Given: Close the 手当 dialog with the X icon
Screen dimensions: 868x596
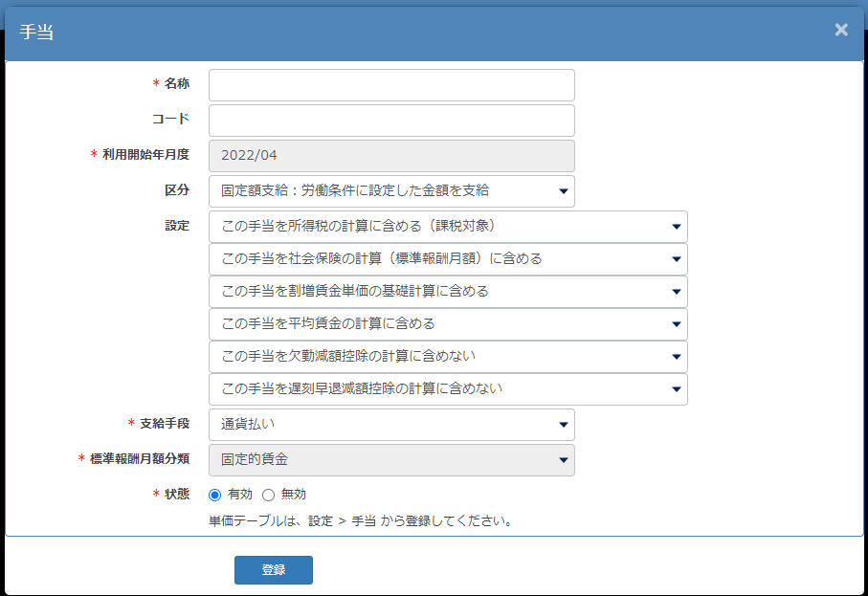Looking at the screenshot, I should pos(841,30).
